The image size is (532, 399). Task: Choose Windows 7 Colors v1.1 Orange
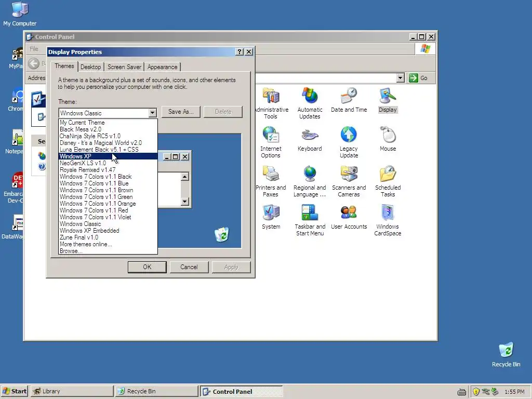click(x=108, y=204)
